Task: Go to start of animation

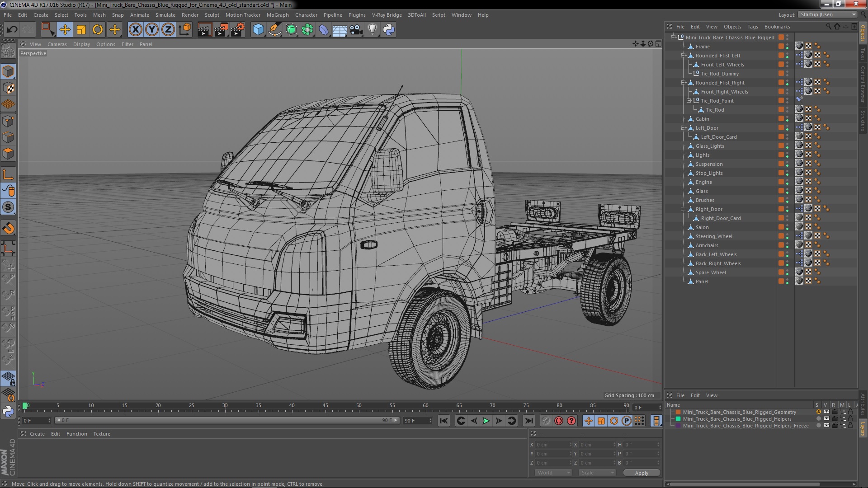Action: (x=444, y=421)
